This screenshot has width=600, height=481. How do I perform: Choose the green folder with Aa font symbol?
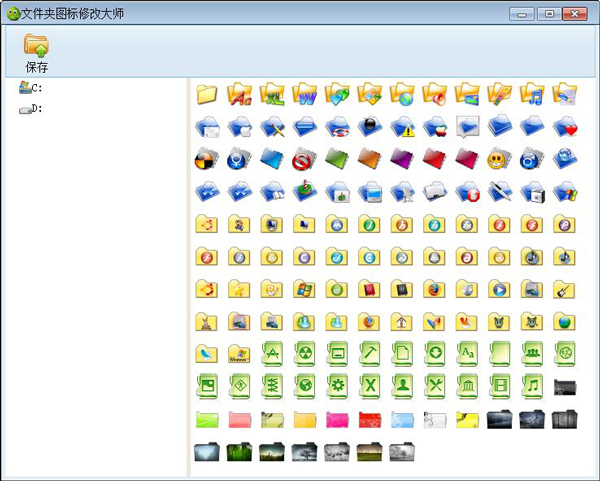coord(467,354)
